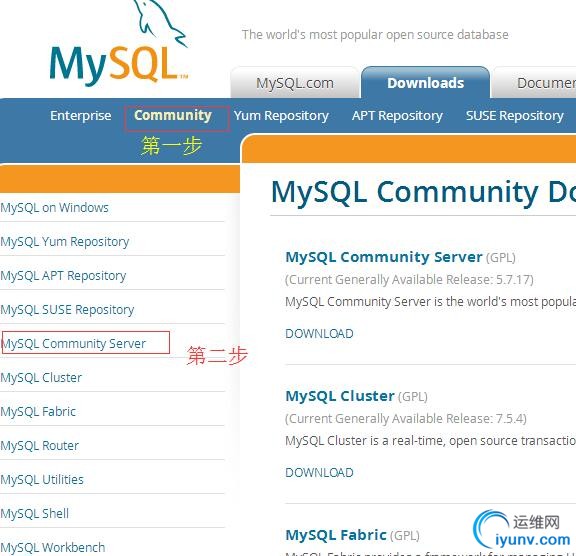The height and width of the screenshot is (556, 576).
Task: Click MySQL Cluster (GPL) heading link
Action: (x=356, y=396)
